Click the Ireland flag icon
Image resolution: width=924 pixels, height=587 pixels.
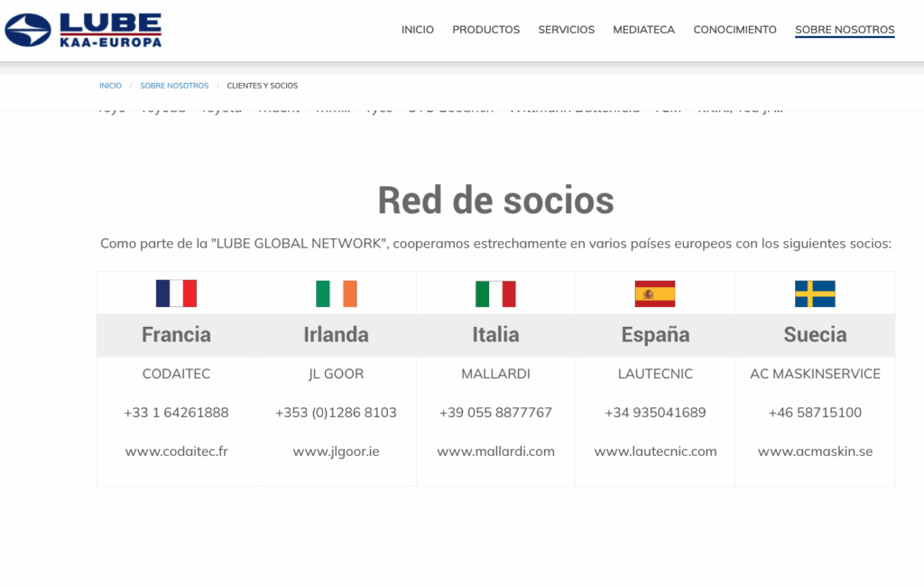(x=336, y=293)
